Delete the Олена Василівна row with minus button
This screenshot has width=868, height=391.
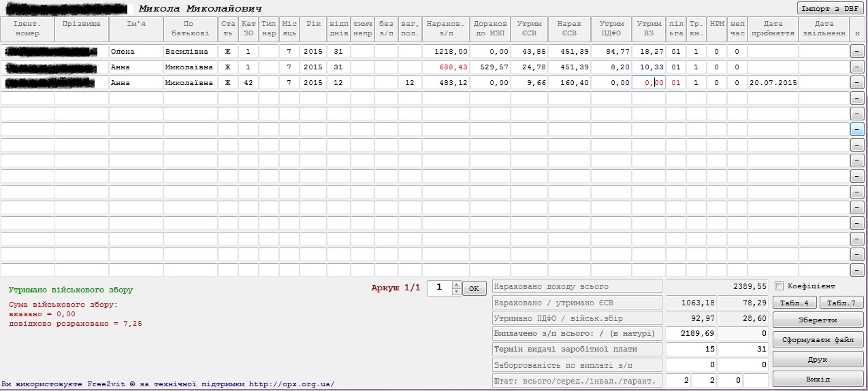[857, 52]
